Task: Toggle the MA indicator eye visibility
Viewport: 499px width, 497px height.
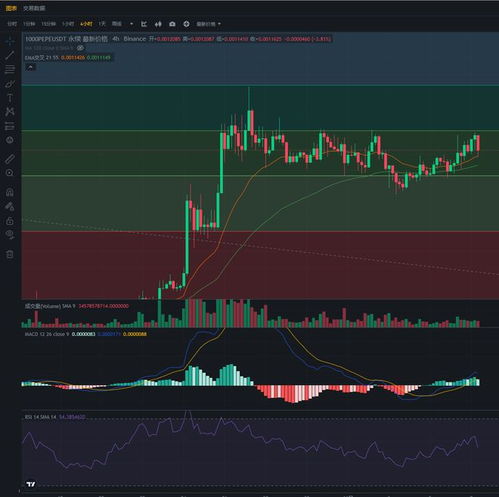Action: pos(80,48)
